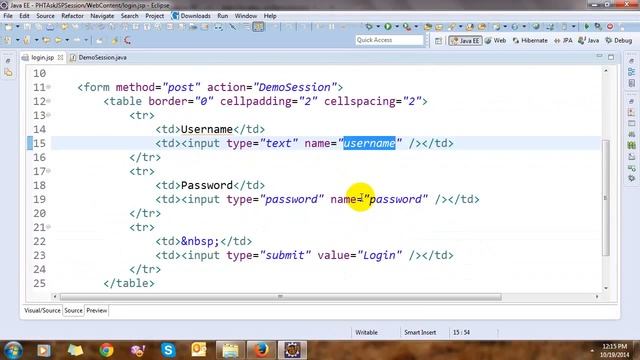
Task: Maximize the editor area
Action: tap(611, 57)
